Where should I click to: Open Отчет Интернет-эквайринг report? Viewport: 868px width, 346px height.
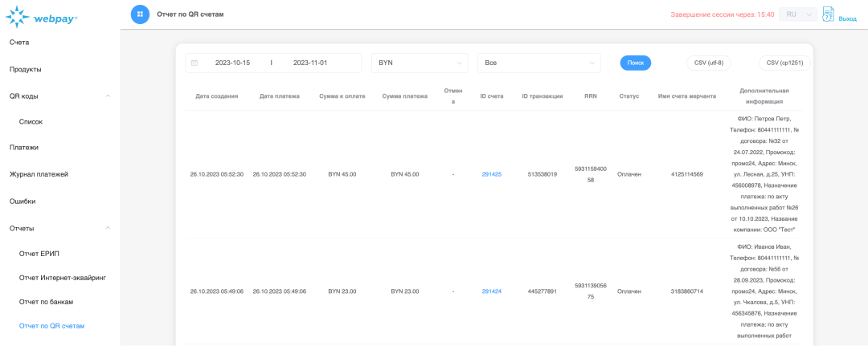click(63, 278)
